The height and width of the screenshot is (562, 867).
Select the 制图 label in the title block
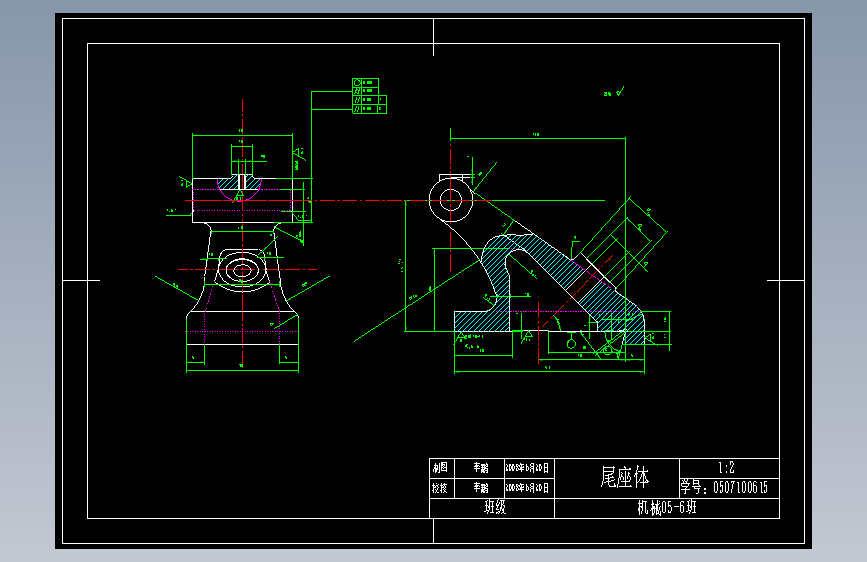pos(441,468)
